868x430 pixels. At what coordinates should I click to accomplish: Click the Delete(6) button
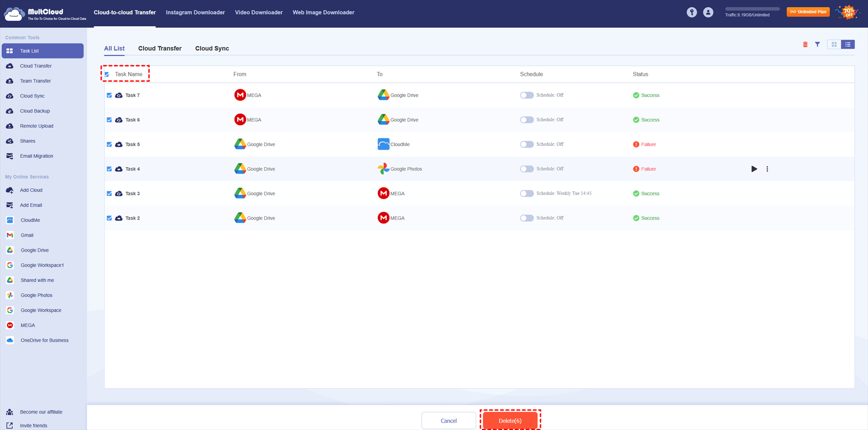510,420
